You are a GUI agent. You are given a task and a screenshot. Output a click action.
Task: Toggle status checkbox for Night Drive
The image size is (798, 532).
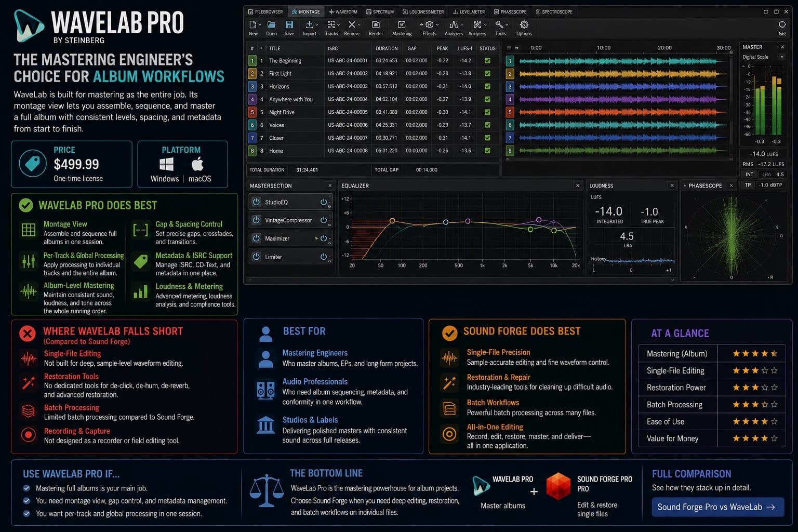[487, 112]
